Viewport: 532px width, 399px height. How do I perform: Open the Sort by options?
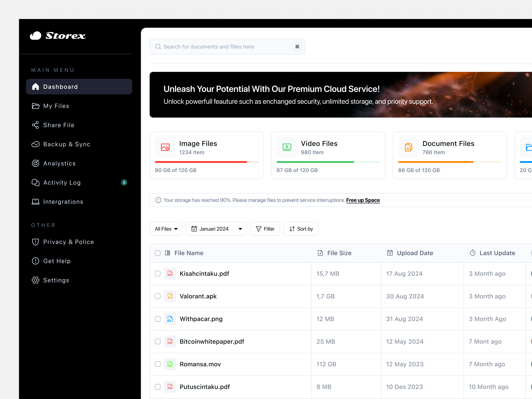[x=301, y=229]
